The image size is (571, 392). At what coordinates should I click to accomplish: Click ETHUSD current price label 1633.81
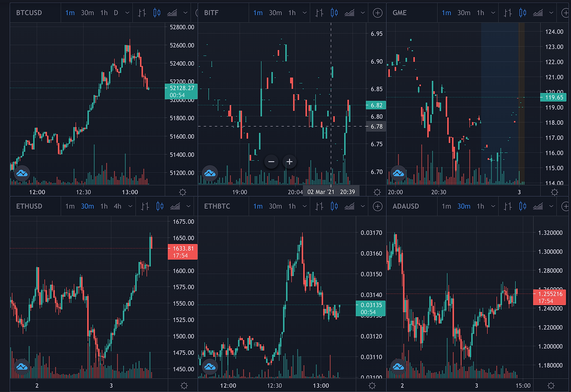coord(183,252)
